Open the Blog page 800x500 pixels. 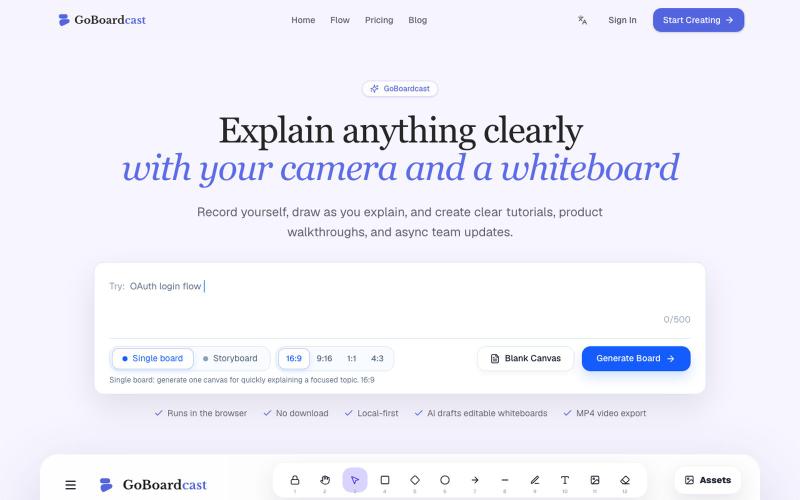tap(417, 20)
